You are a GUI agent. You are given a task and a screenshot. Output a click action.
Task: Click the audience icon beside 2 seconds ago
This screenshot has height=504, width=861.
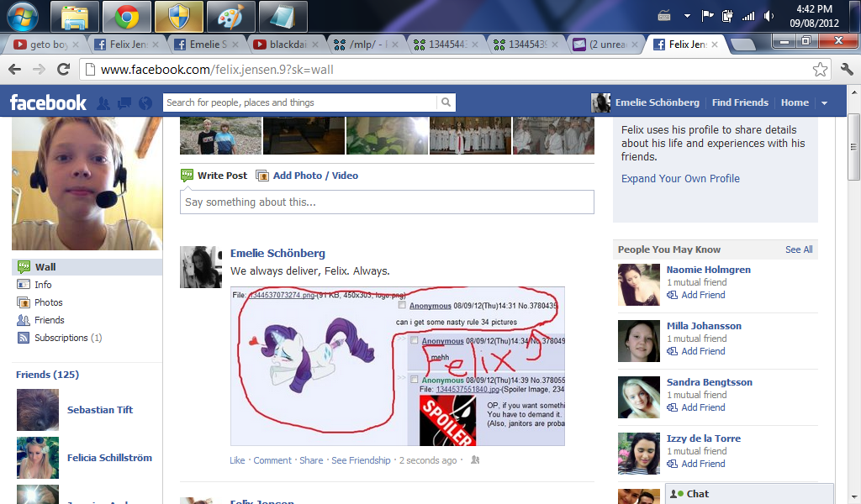tap(475, 460)
